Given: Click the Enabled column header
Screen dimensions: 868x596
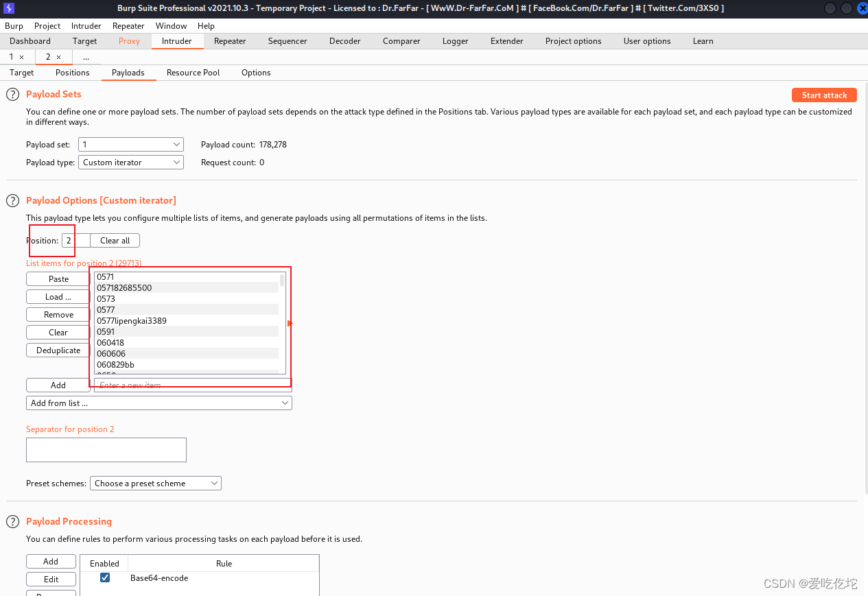Looking at the screenshot, I should click(104, 564).
